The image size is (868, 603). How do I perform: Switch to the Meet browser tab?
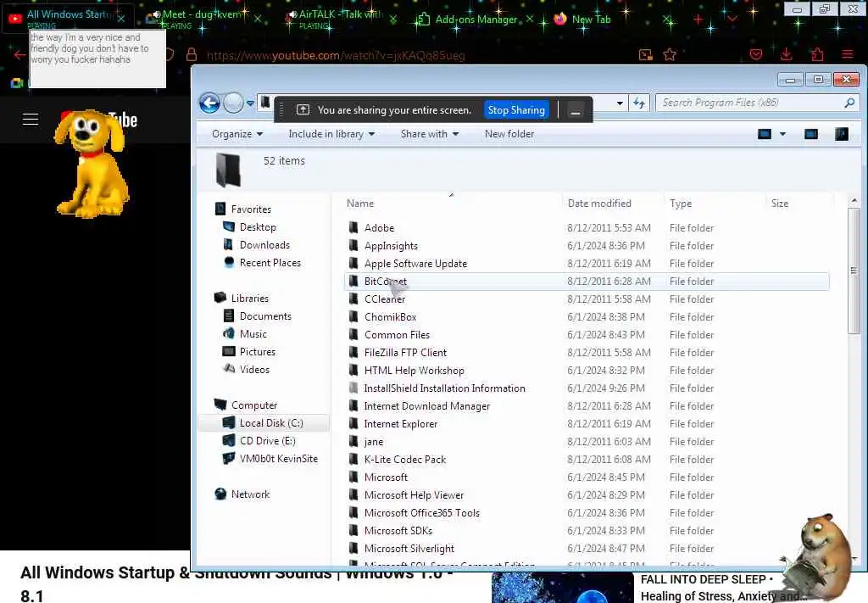[x=202, y=17]
